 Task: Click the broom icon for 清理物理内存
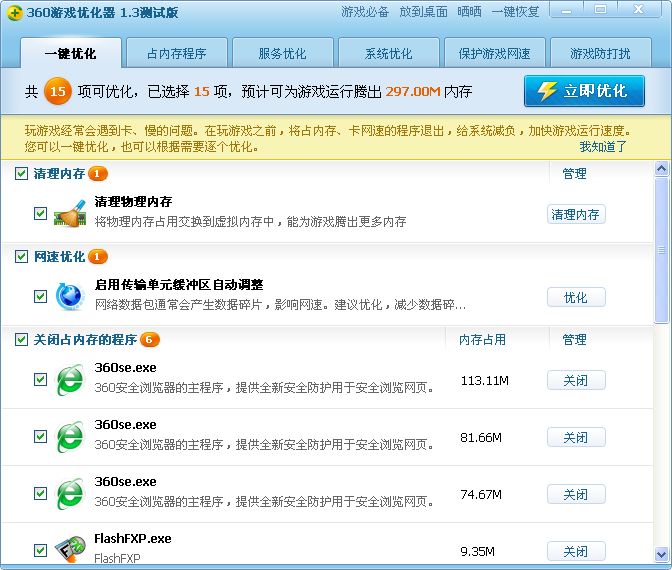tap(69, 213)
